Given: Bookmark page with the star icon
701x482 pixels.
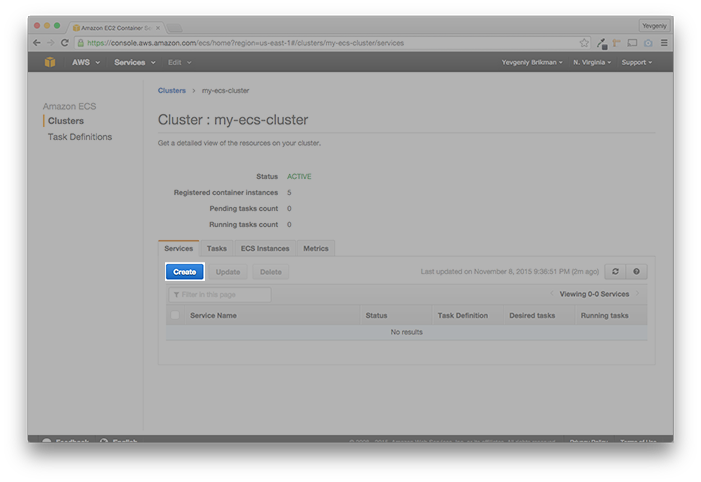Looking at the screenshot, I should point(584,43).
